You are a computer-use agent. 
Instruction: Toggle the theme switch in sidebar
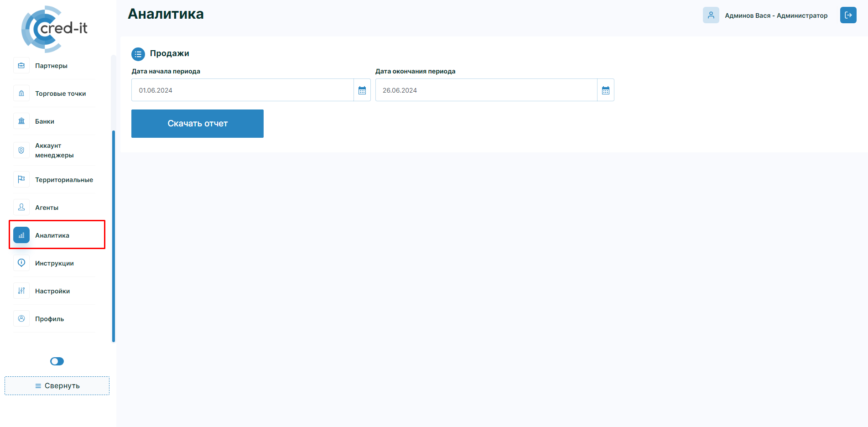[57, 361]
